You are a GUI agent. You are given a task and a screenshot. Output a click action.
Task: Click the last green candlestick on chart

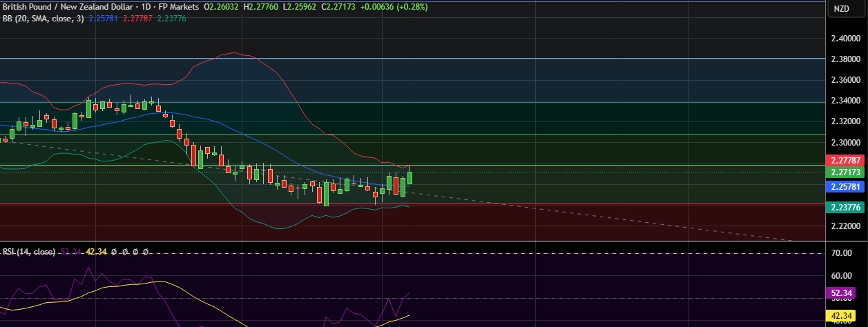(x=409, y=177)
